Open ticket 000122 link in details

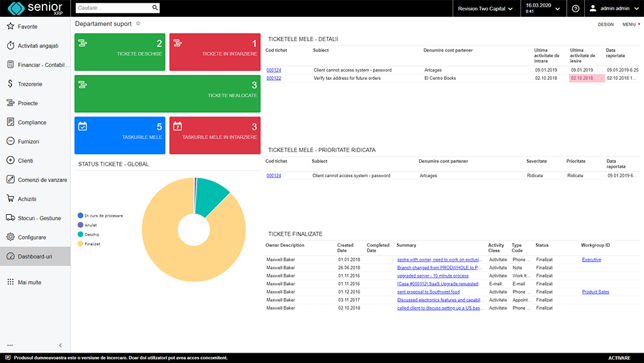[x=274, y=79]
